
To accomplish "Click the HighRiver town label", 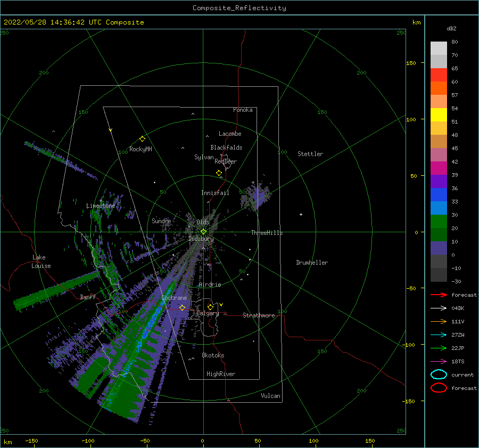I will tap(221, 374).
